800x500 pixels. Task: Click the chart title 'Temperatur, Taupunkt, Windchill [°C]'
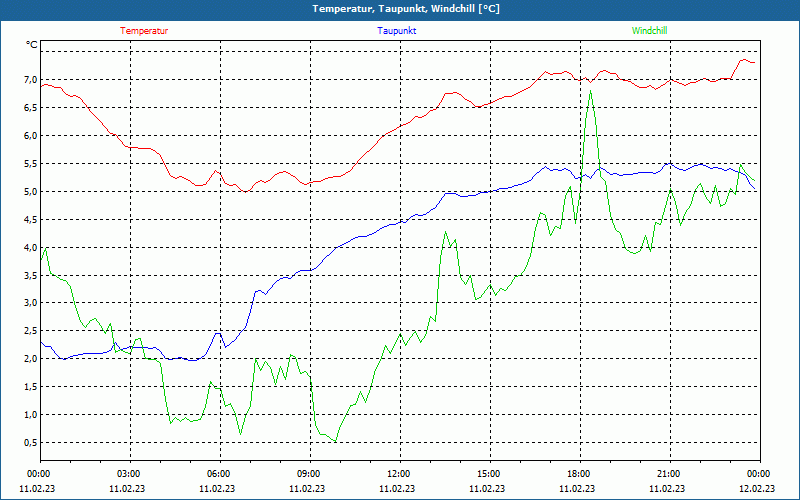point(406,9)
